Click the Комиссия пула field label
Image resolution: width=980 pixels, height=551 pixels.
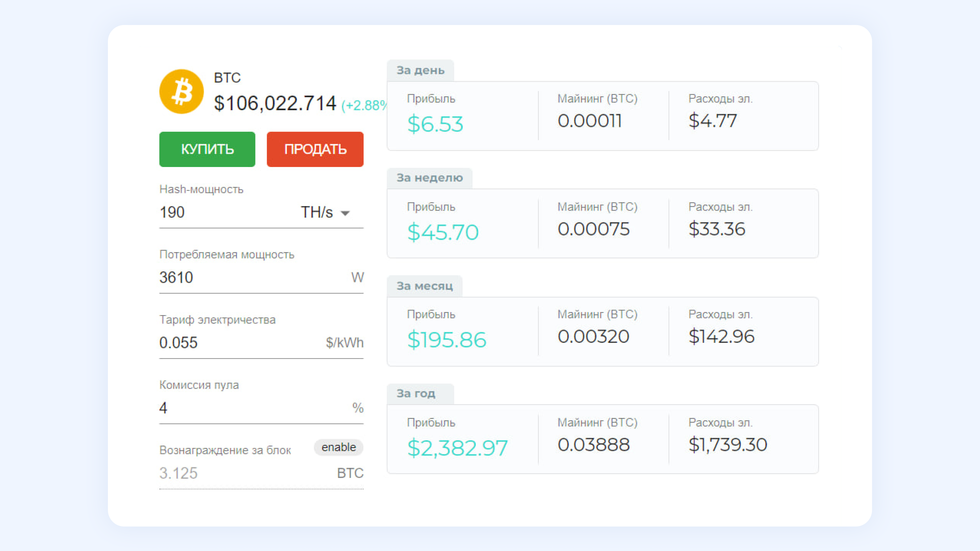pyautogui.click(x=199, y=385)
